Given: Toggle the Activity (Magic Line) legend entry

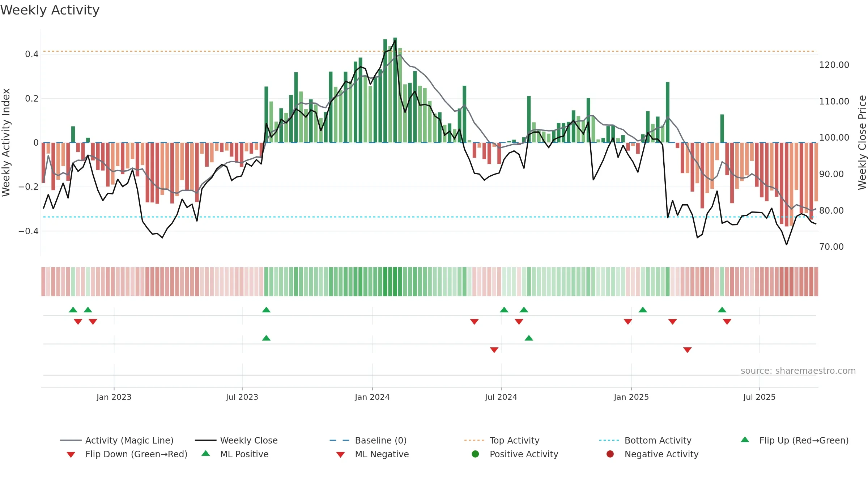Looking at the screenshot, I should click(x=117, y=440).
